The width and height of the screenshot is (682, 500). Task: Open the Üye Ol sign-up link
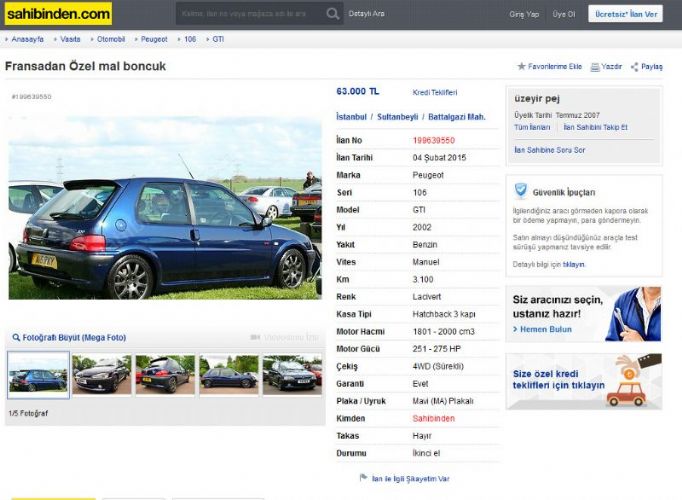coord(564,14)
